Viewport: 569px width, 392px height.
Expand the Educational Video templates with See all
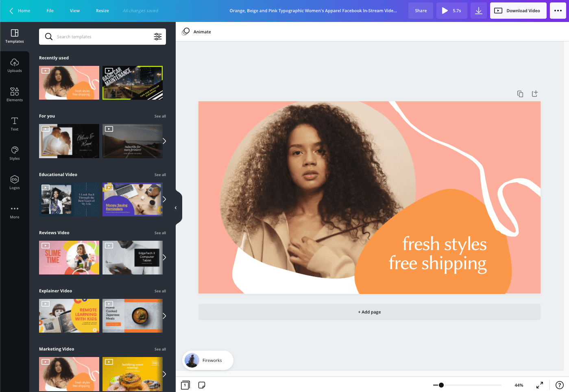coord(160,174)
